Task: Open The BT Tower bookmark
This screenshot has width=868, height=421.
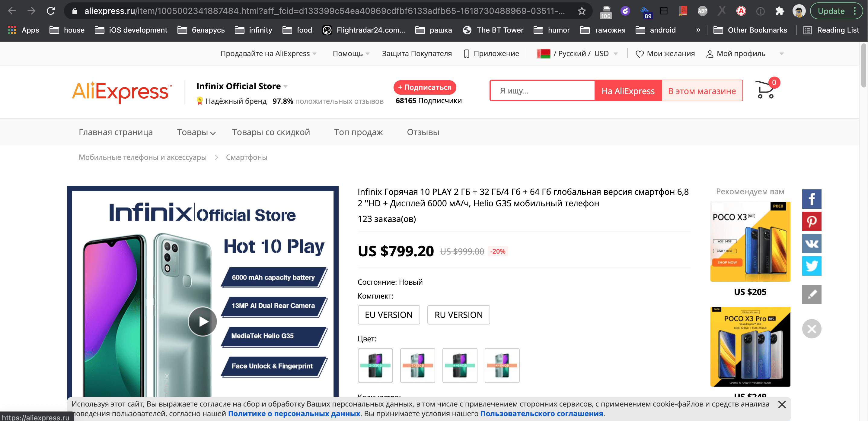Action: click(x=493, y=30)
